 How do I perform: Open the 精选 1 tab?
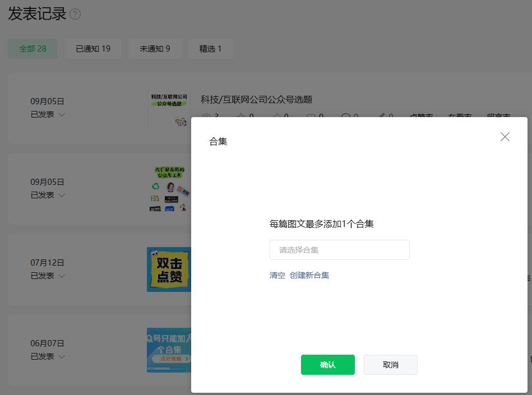point(210,49)
